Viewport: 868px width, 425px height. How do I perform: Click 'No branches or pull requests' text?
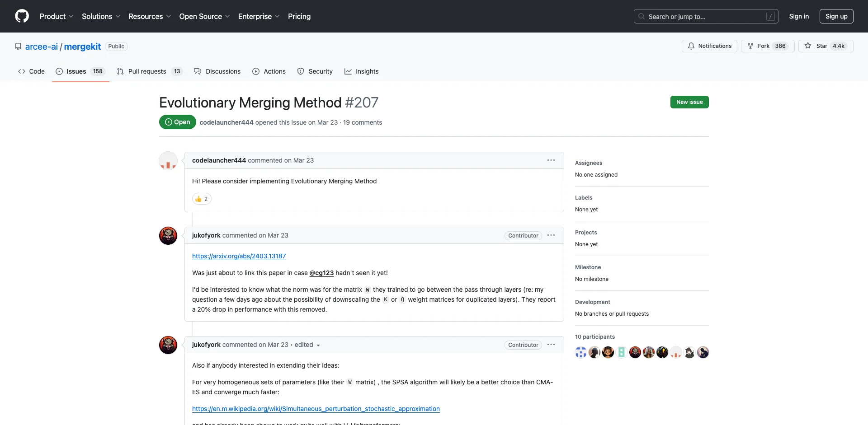(612, 314)
